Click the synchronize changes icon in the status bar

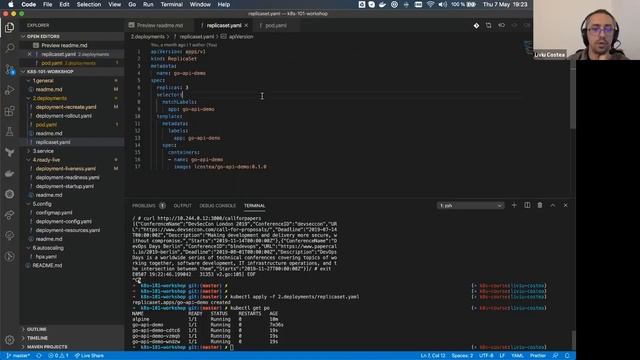[39, 356]
